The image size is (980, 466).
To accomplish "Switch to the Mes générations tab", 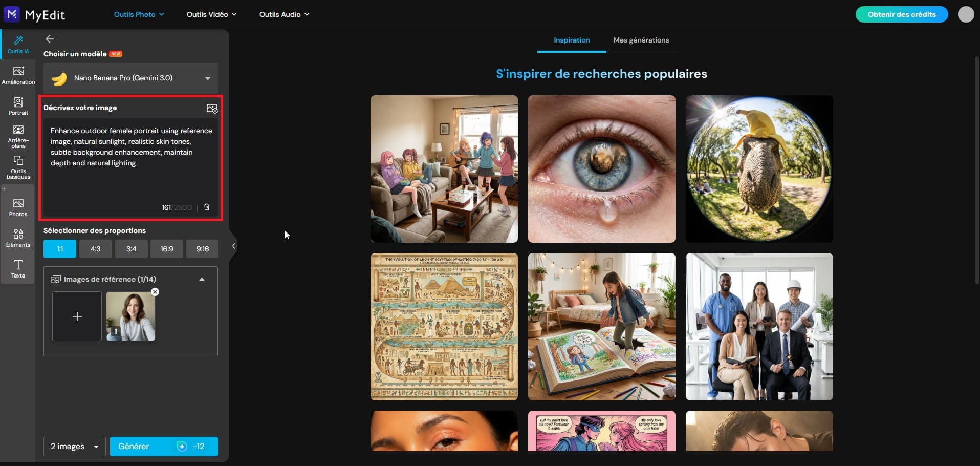I will [x=641, y=40].
